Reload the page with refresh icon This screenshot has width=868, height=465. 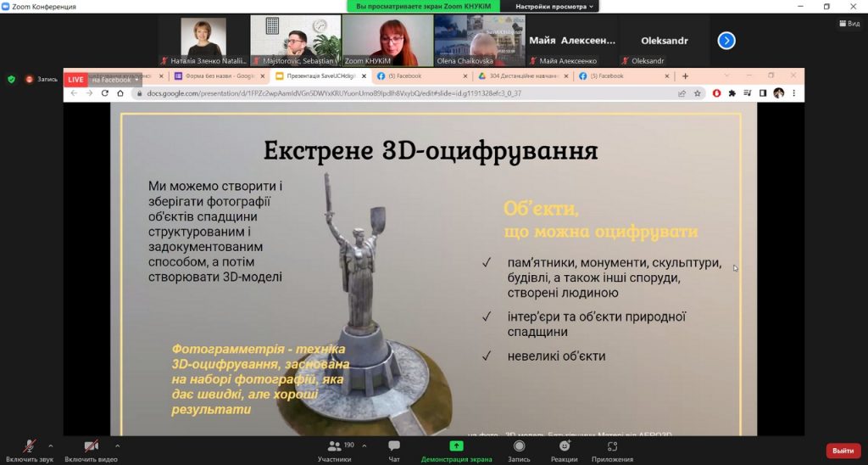click(104, 93)
